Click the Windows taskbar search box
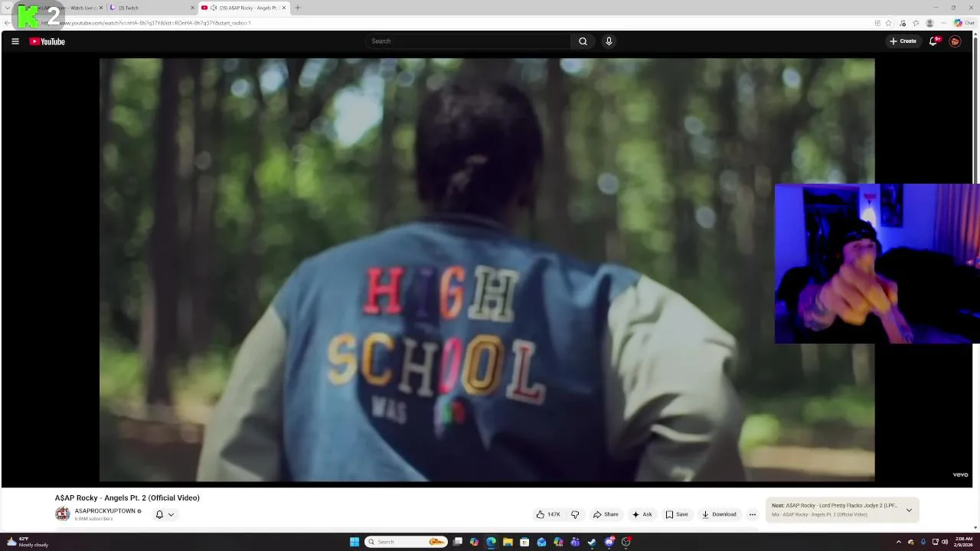The image size is (980, 551). point(406,542)
